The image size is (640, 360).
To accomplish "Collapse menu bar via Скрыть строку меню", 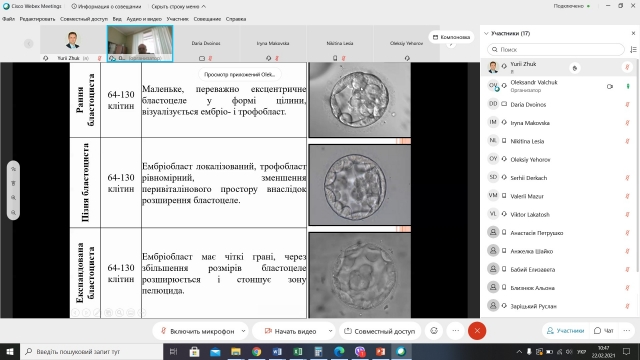I will (x=178, y=7).
